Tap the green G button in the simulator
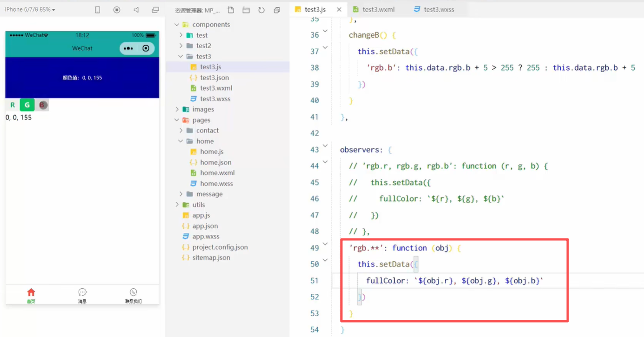Image resolution: width=644 pixels, height=337 pixels. point(27,105)
